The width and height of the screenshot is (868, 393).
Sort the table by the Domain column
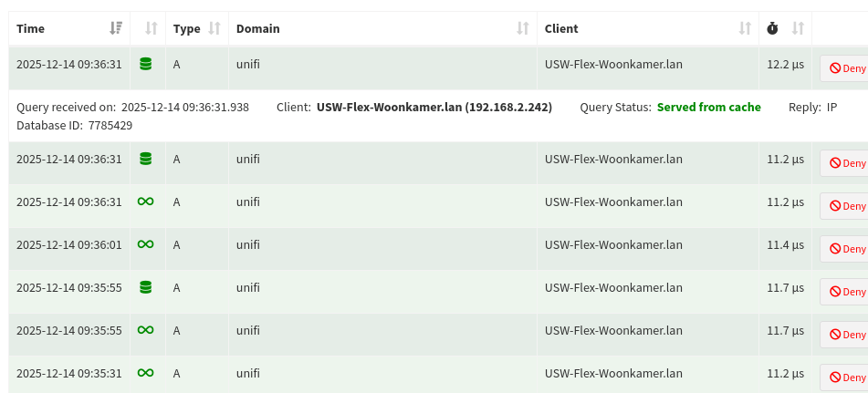tap(523, 28)
